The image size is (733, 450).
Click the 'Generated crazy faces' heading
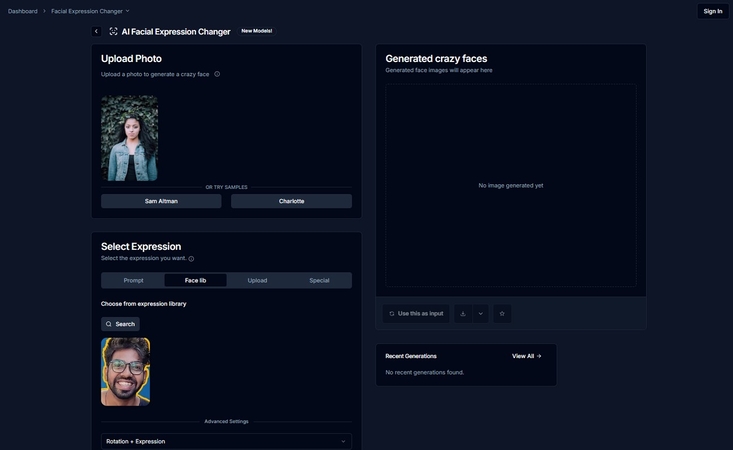click(x=436, y=58)
